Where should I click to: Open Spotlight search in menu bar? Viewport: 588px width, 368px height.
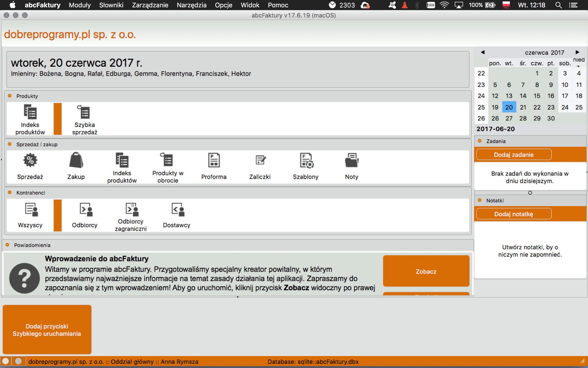[558, 5]
